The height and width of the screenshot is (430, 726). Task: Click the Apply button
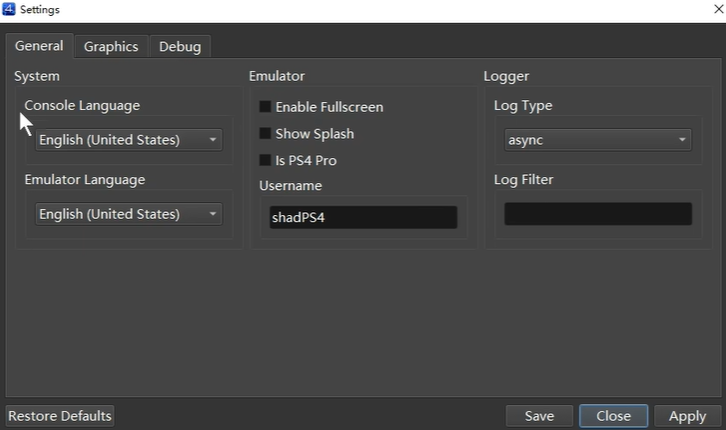(x=688, y=416)
